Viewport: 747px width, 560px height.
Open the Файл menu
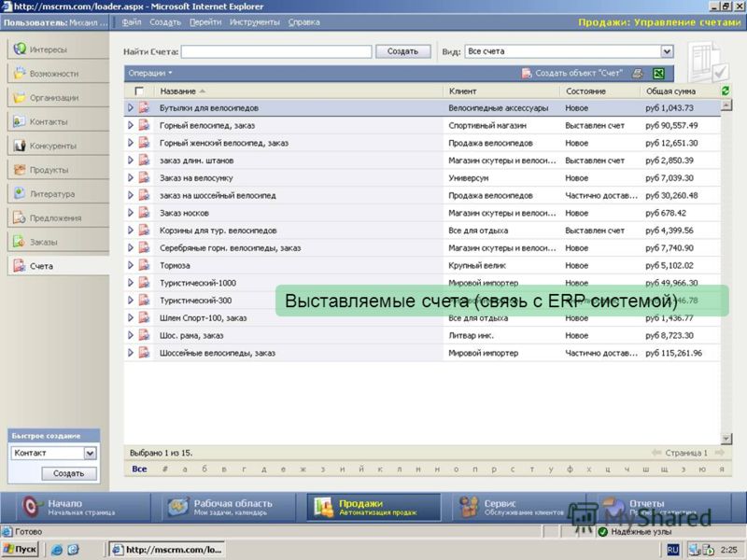point(132,22)
